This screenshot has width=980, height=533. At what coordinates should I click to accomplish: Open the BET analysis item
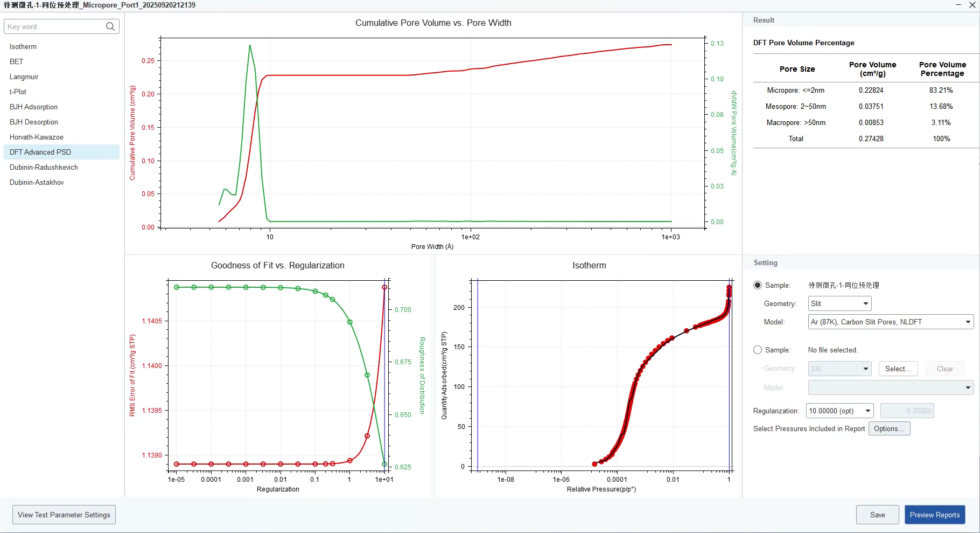[x=17, y=61]
